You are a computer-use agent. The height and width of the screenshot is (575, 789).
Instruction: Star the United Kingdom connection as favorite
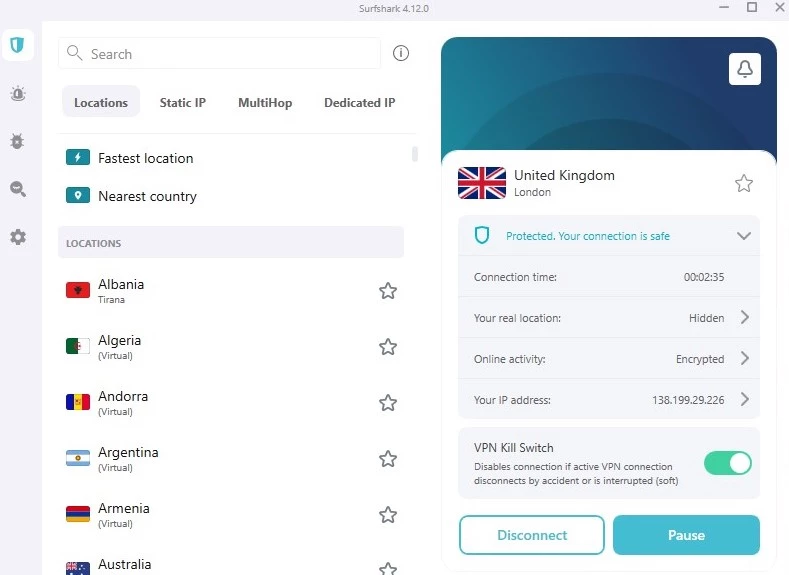pyautogui.click(x=744, y=183)
